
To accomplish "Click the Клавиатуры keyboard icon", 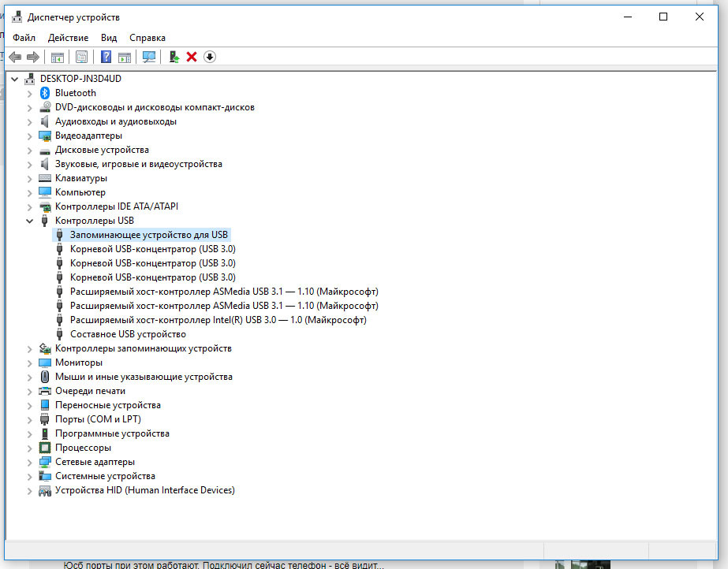I will (x=45, y=178).
